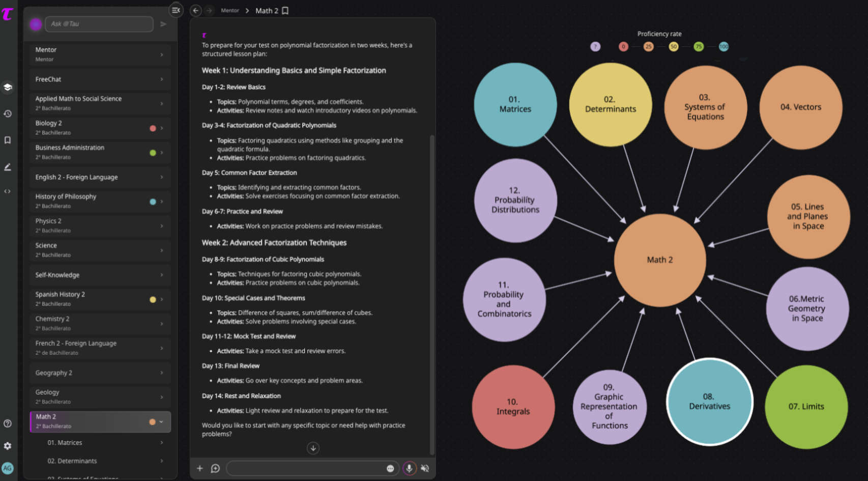
Task: Open 02. Determinants subtopic in list
Action: (x=106, y=461)
